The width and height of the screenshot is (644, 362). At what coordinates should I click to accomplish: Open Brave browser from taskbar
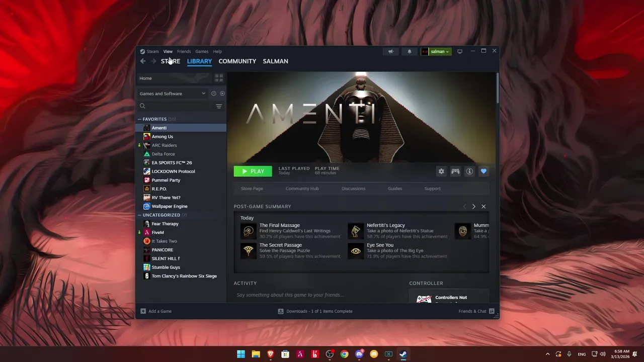pos(271,354)
